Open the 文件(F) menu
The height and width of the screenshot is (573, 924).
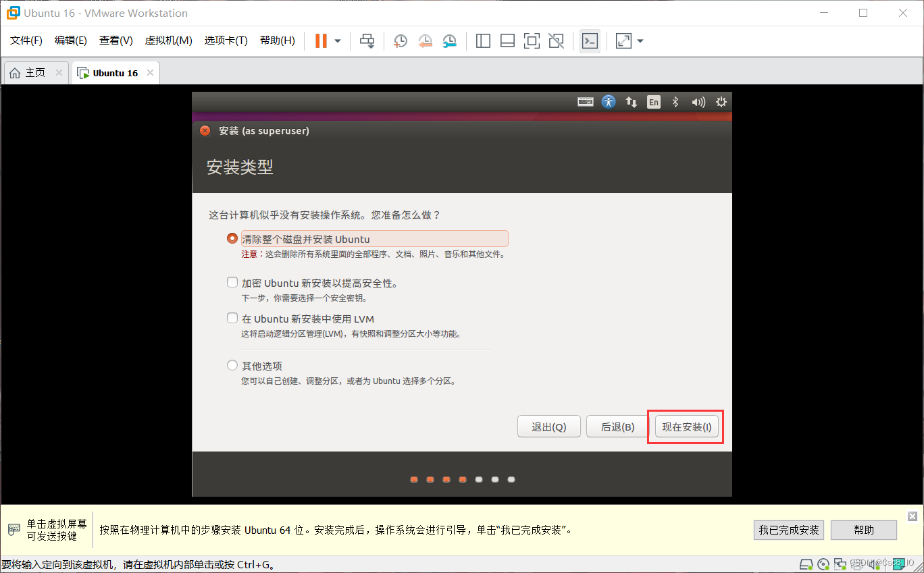point(26,40)
